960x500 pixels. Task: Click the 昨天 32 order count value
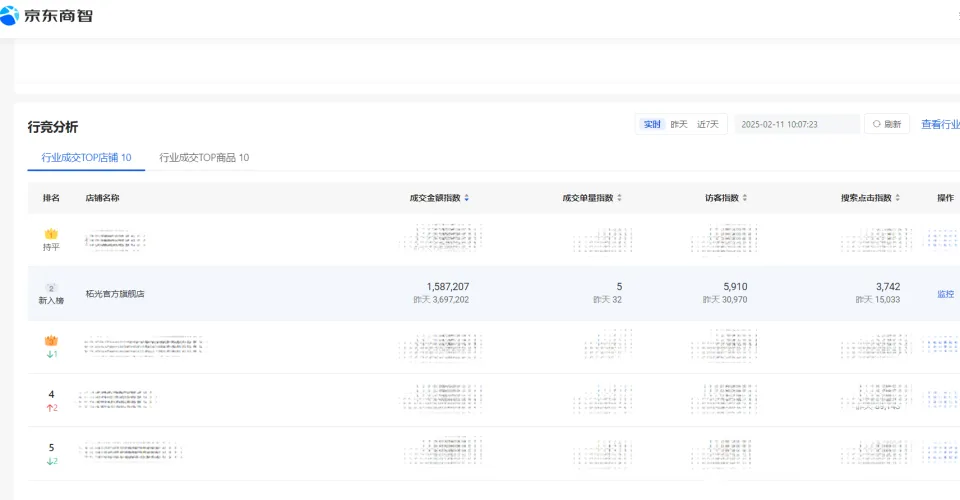click(607, 300)
